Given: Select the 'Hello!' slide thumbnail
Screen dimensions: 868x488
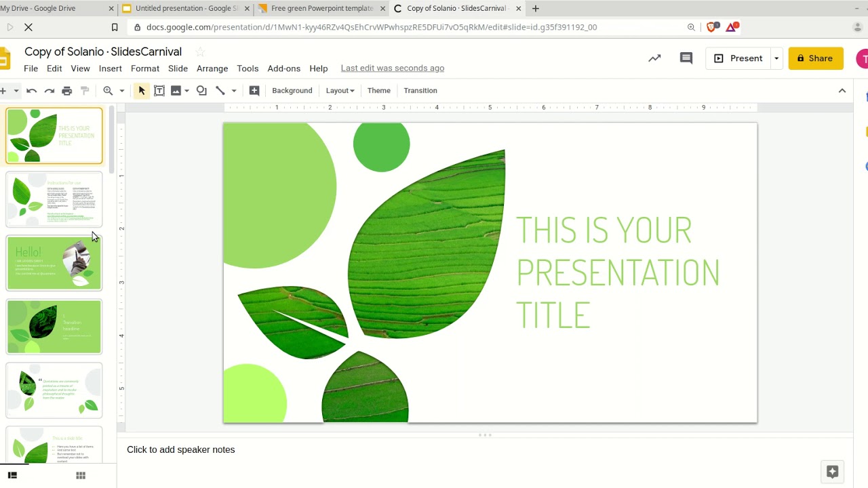Looking at the screenshot, I should [54, 263].
